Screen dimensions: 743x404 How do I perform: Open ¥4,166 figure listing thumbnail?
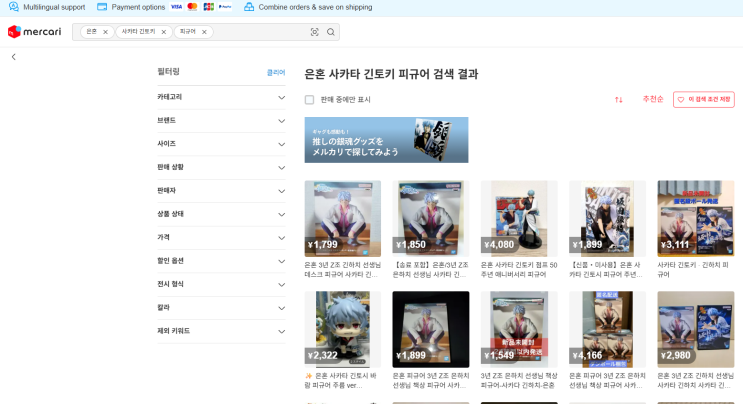tap(607, 329)
